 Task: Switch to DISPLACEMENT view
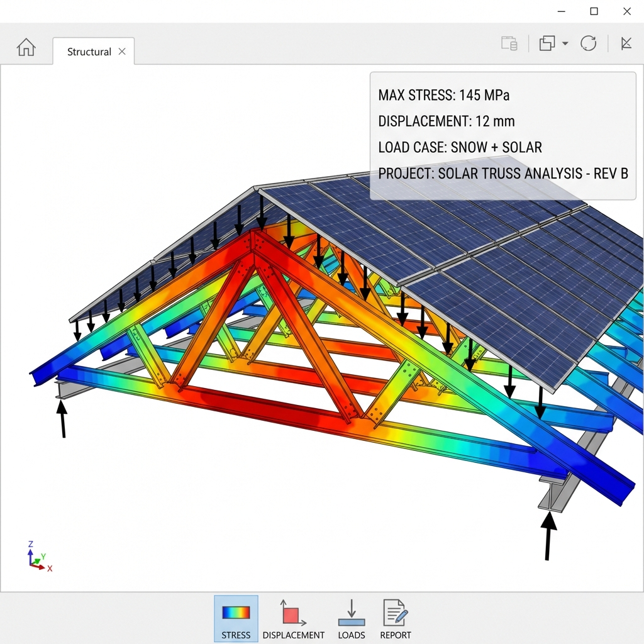pyautogui.click(x=293, y=619)
